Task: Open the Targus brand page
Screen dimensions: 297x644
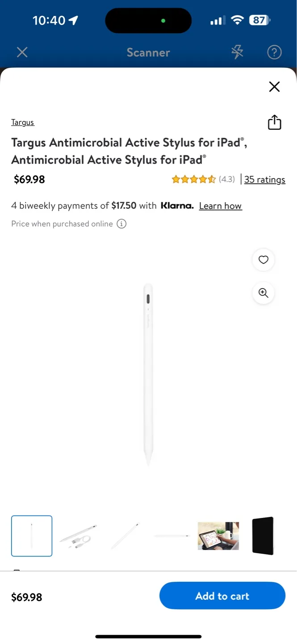Action: (22, 122)
